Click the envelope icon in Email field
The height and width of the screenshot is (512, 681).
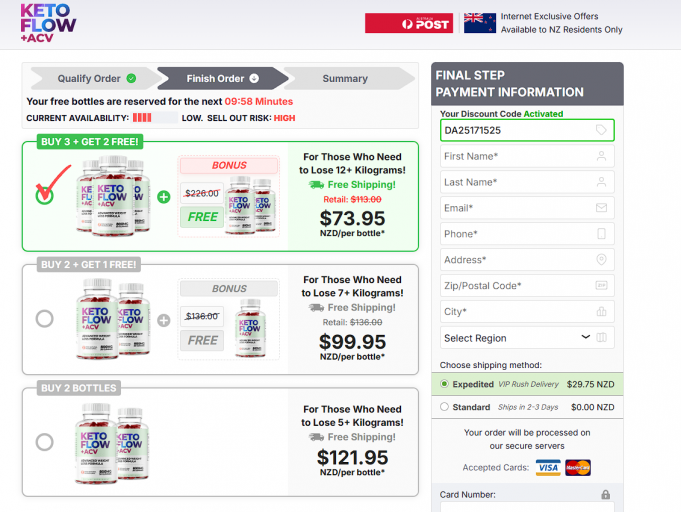point(601,208)
